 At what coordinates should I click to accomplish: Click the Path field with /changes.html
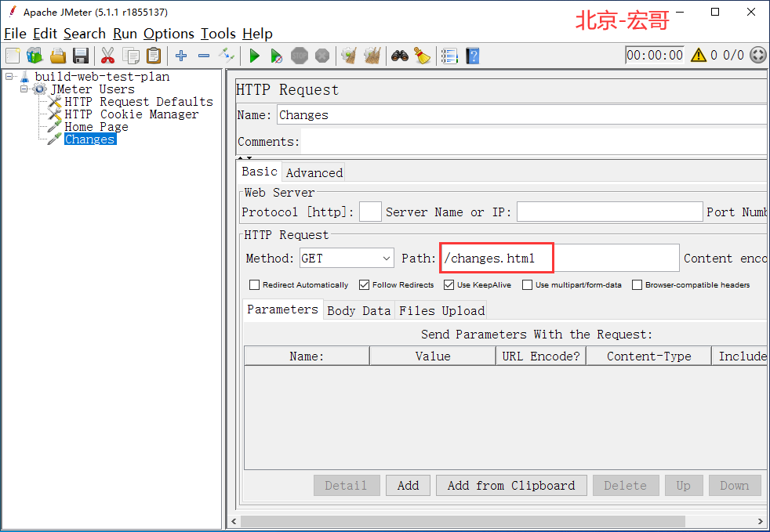point(560,258)
